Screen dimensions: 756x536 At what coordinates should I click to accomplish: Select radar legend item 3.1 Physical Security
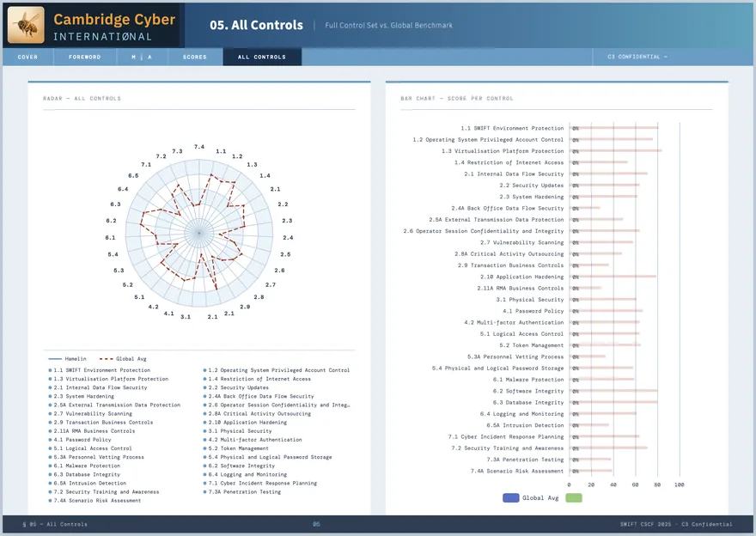(x=237, y=431)
